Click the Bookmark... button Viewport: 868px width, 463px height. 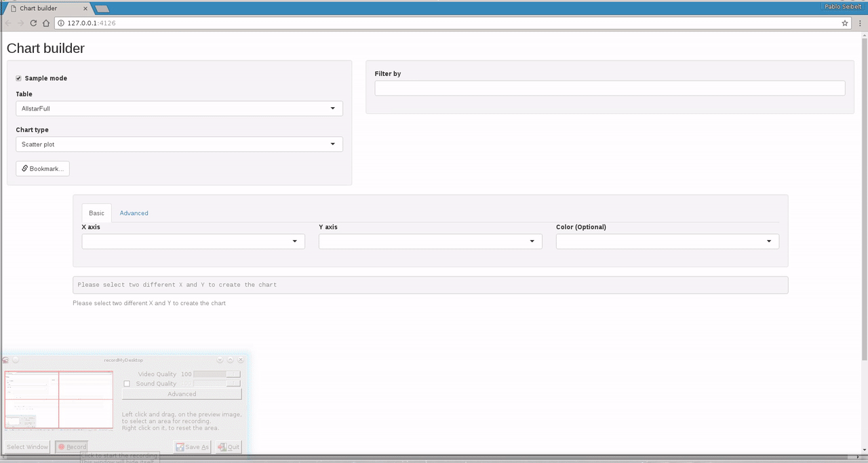click(43, 168)
